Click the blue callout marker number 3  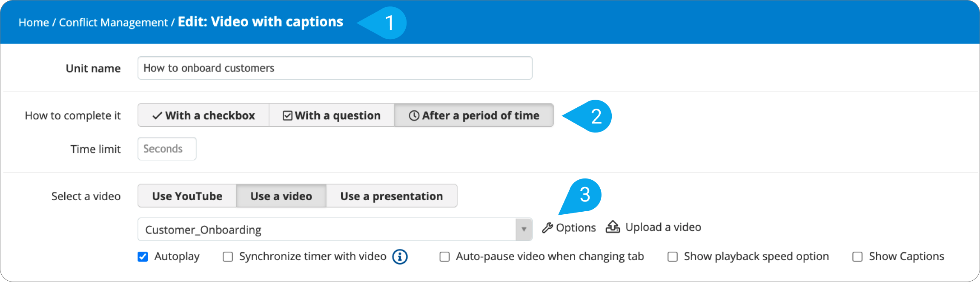click(582, 196)
